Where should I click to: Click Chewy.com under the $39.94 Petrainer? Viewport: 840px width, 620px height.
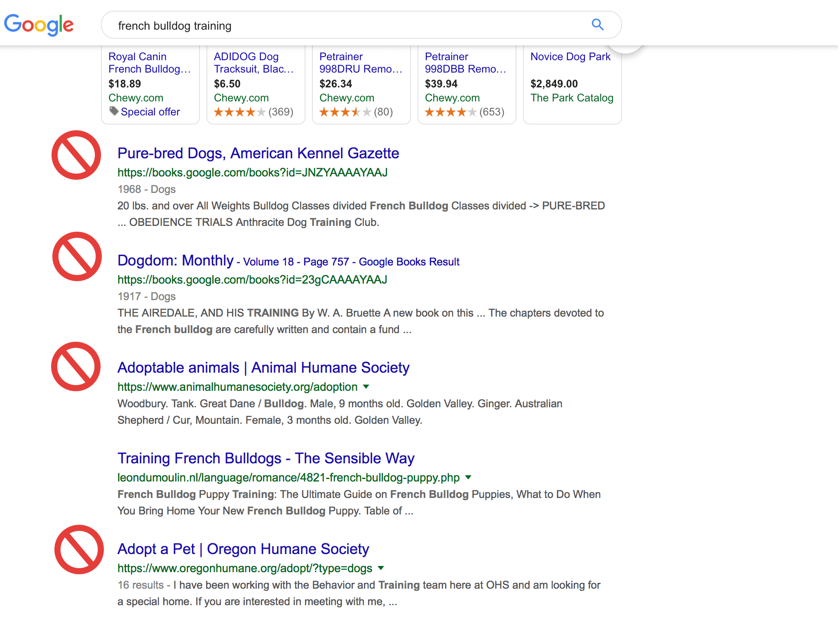[x=452, y=98]
